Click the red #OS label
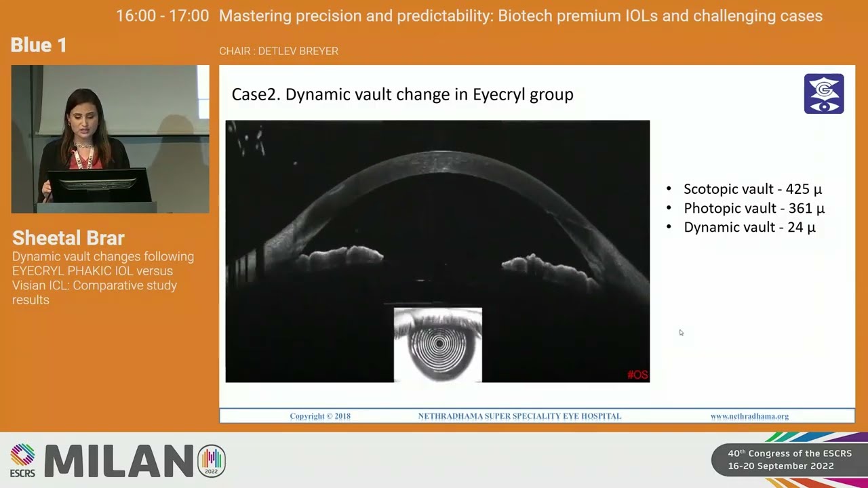 [637, 375]
